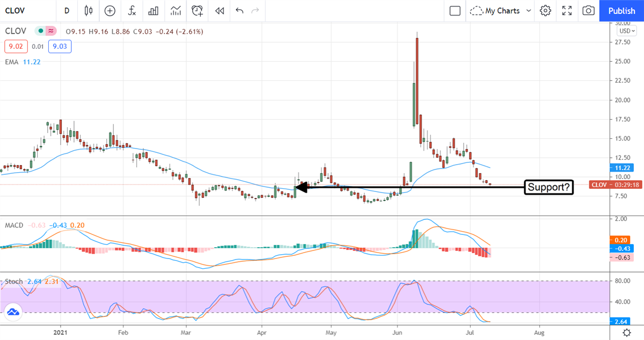Take a chart snapshot with the camera icon
This screenshot has width=644, height=340.
click(589, 11)
